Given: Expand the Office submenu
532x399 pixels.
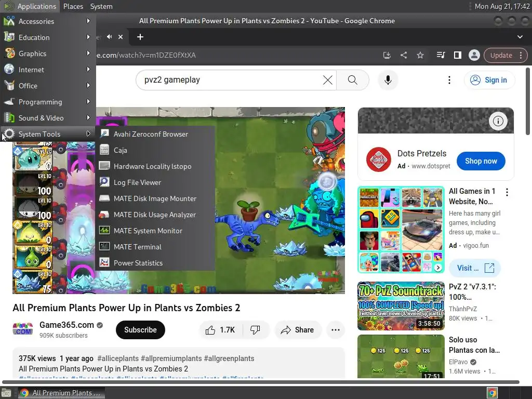Looking at the screenshot, I should point(48,86).
